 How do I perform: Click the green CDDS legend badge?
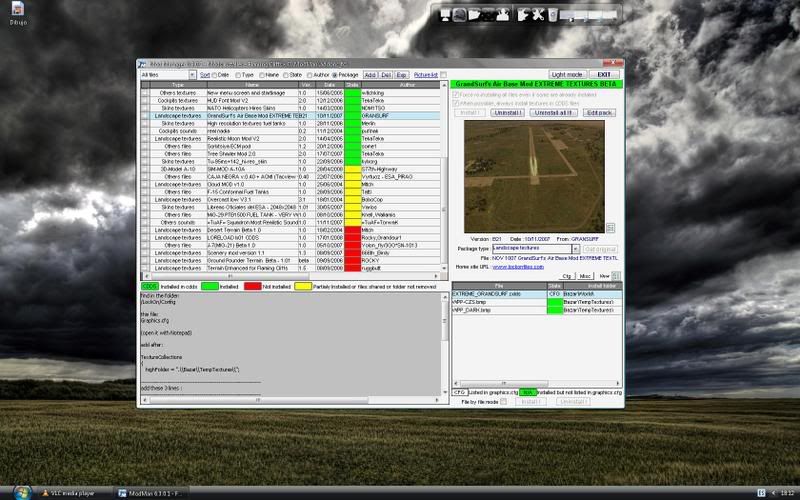click(149, 287)
